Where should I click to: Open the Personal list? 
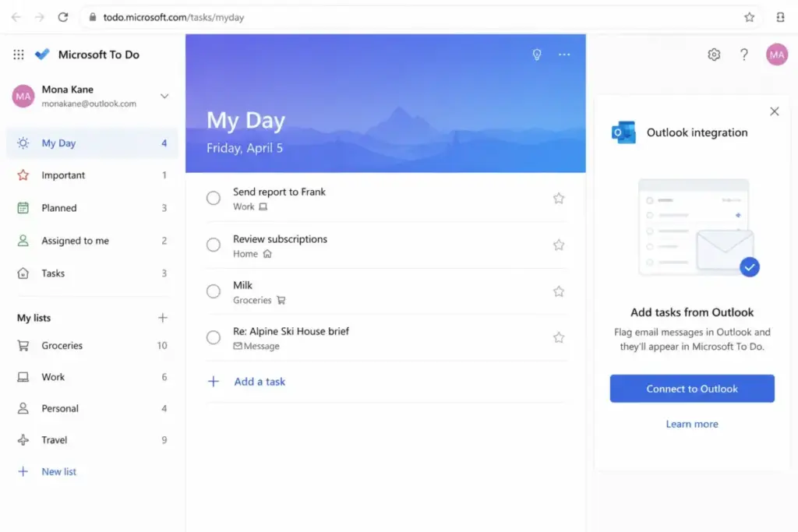tap(92, 408)
